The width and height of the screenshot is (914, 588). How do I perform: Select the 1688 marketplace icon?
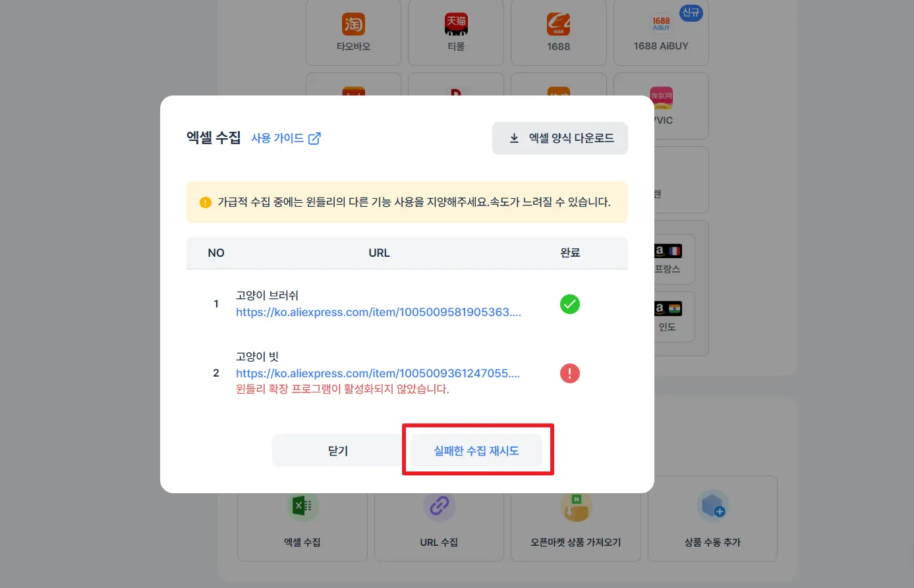pos(559,24)
